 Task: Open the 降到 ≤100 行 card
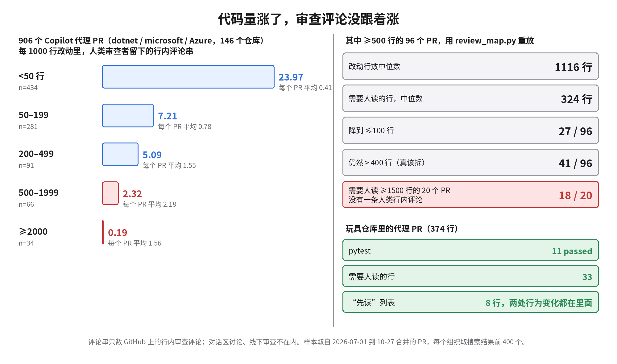(470, 130)
